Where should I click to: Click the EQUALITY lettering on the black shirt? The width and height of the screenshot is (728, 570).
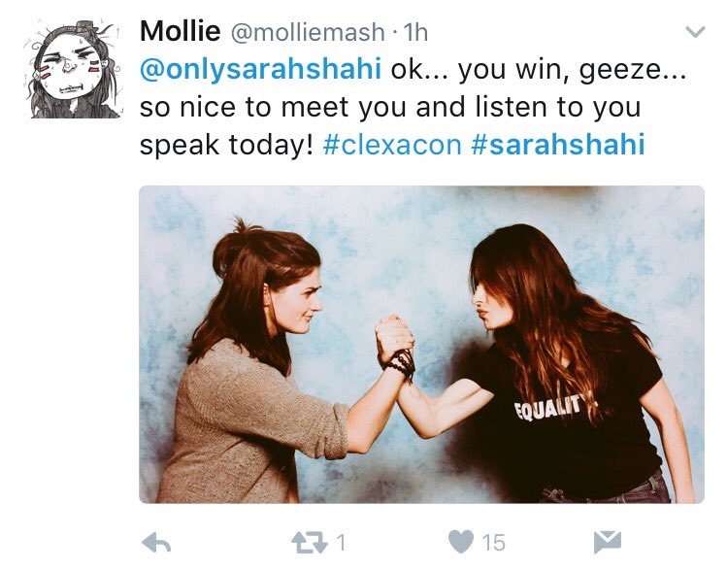(x=548, y=407)
